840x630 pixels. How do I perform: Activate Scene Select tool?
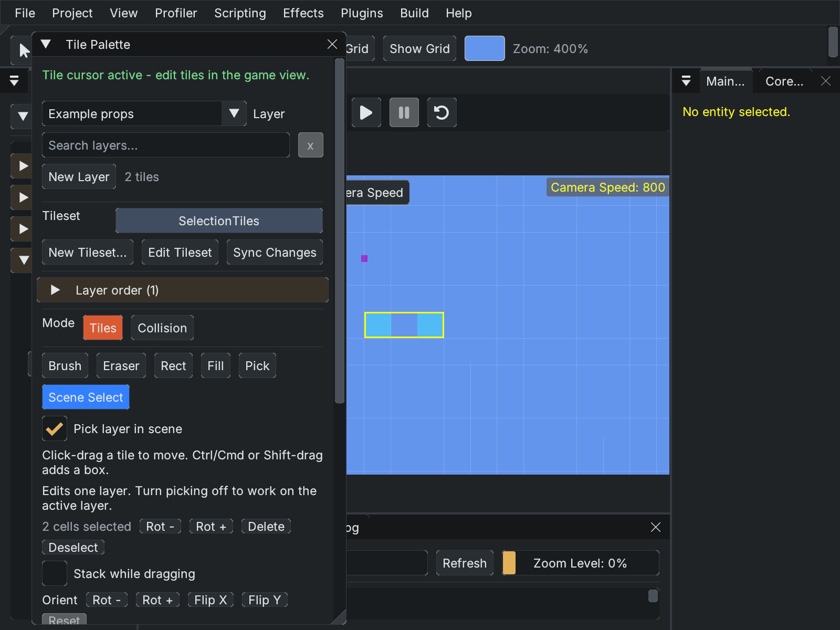(86, 397)
